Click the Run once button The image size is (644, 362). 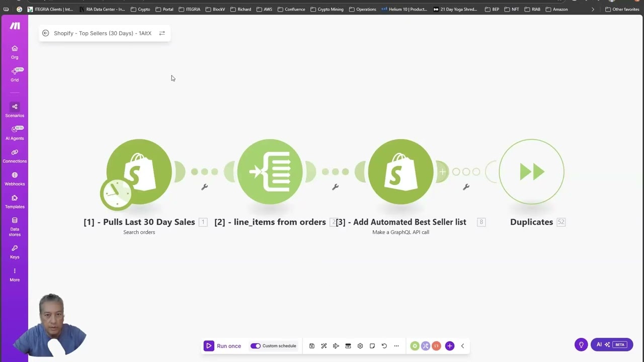tap(222, 346)
